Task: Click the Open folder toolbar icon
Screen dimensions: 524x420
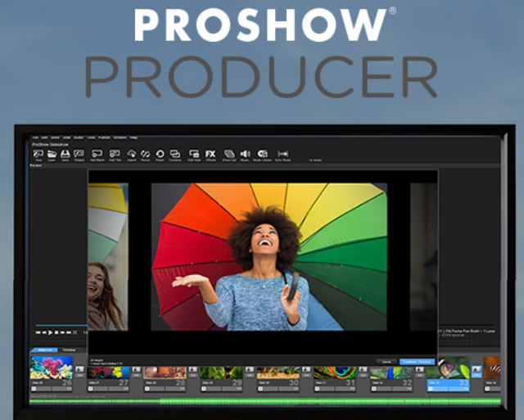Action: [x=52, y=154]
